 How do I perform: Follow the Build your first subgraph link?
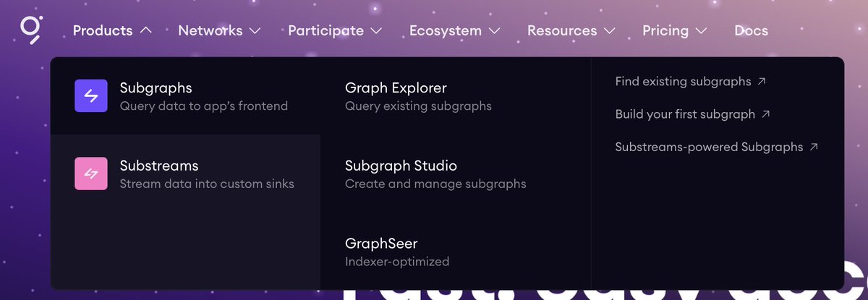pyautogui.click(x=693, y=114)
